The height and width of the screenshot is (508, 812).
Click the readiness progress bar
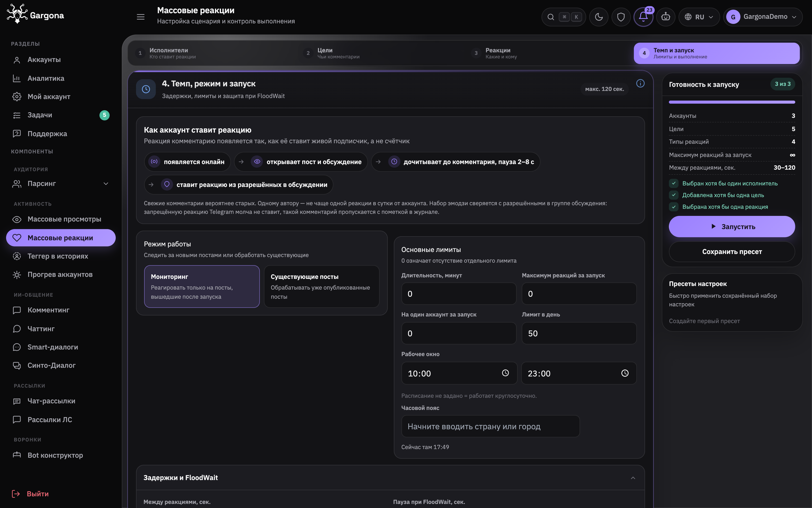732,102
